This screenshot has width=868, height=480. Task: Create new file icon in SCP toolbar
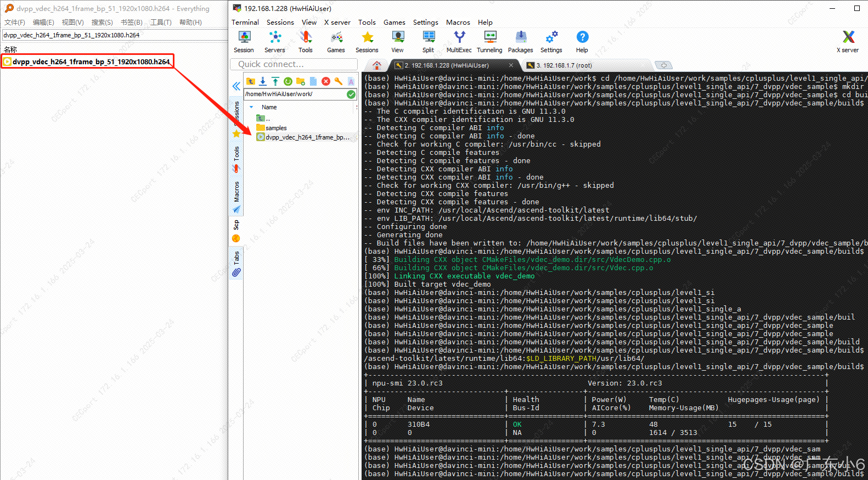(313, 81)
